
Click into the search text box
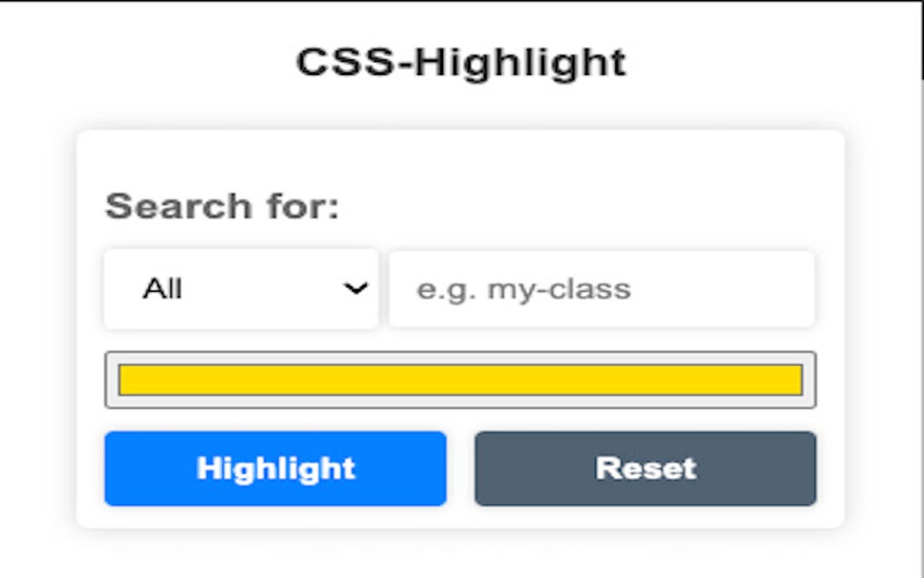pos(602,289)
